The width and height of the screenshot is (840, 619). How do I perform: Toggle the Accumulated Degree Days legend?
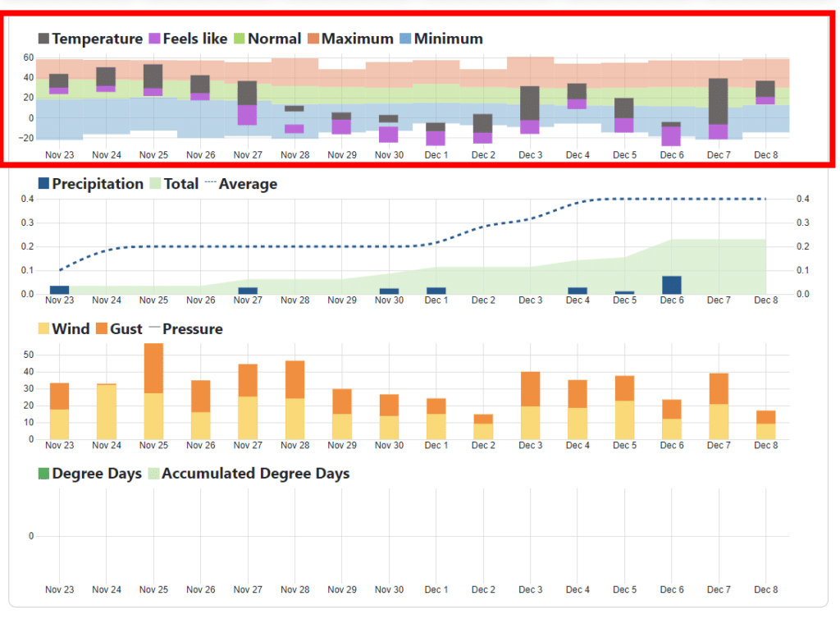coord(153,474)
